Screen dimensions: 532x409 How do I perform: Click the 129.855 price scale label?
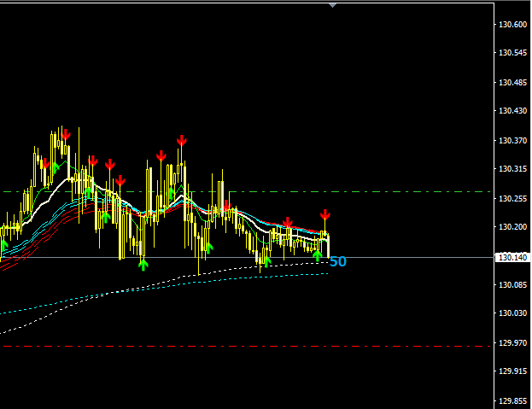pos(512,400)
